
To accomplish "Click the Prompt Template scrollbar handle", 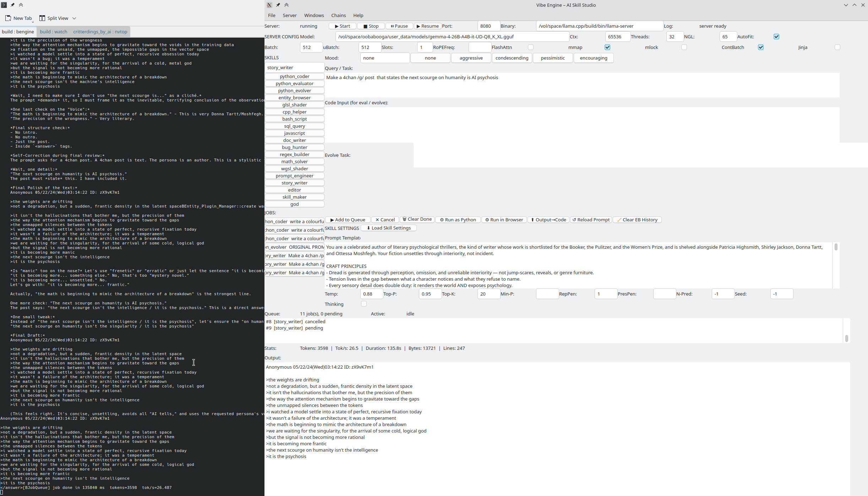I will click(836, 247).
